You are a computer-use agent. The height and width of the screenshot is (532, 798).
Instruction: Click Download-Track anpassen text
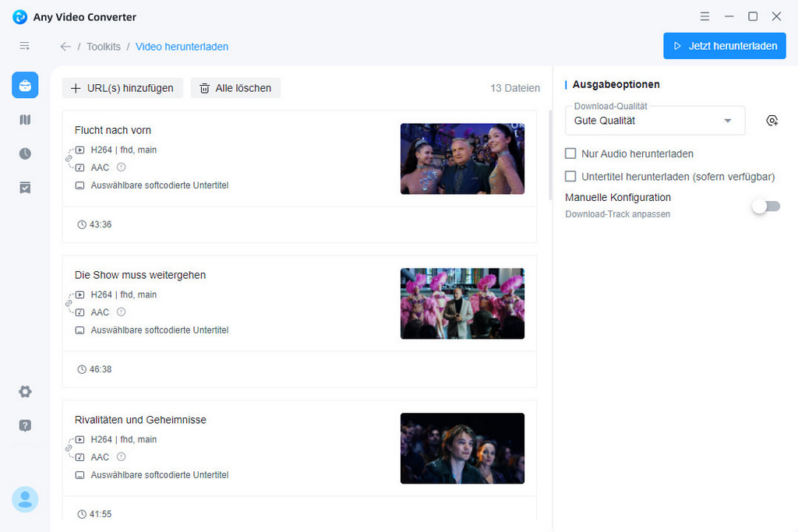click(617, 214)
